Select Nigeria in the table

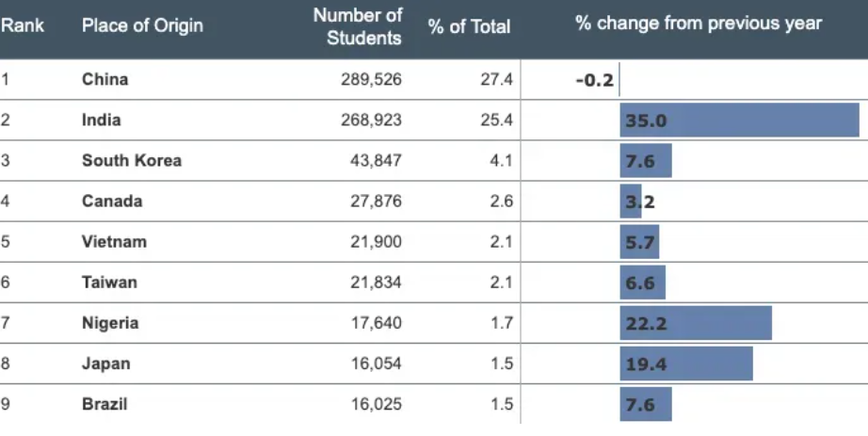(110, 323)
